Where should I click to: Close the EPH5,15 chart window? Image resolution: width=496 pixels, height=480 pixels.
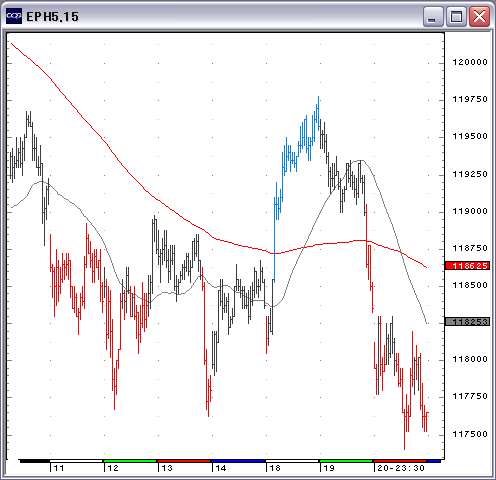tap(479, 17)
